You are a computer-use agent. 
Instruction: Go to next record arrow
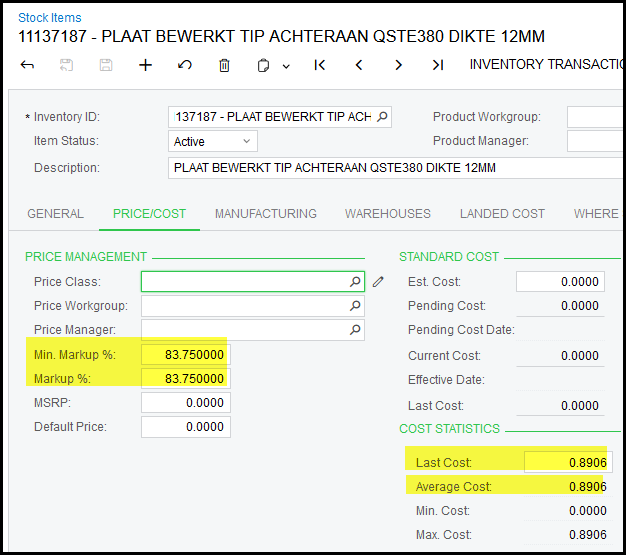tap(398, 65)
